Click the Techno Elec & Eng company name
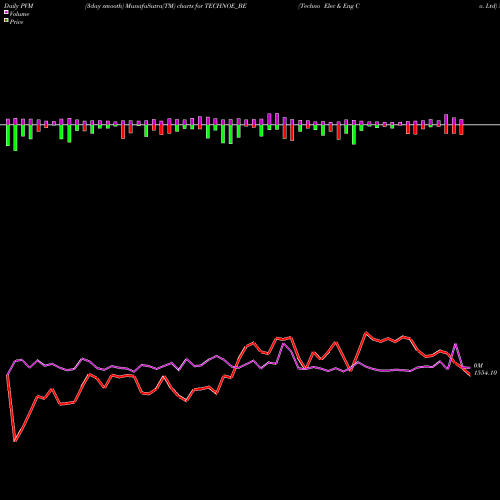 click(329, 6)
